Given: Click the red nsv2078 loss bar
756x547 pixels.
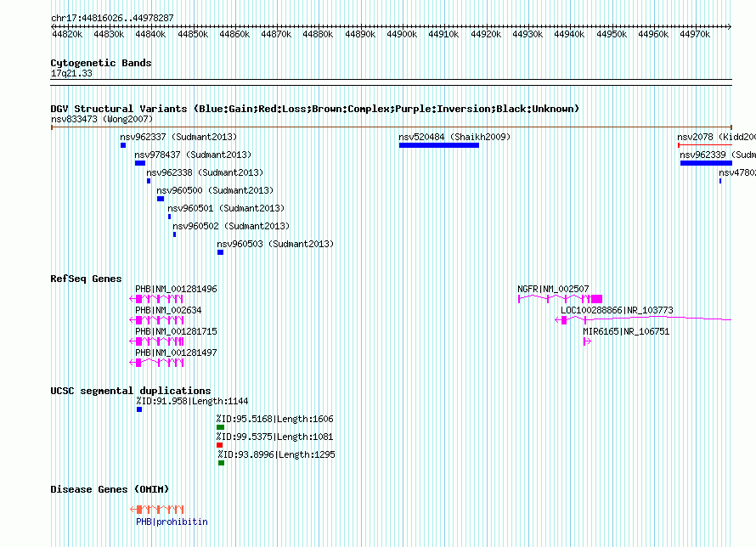Looking at the screenshot, I should (705, 145).
